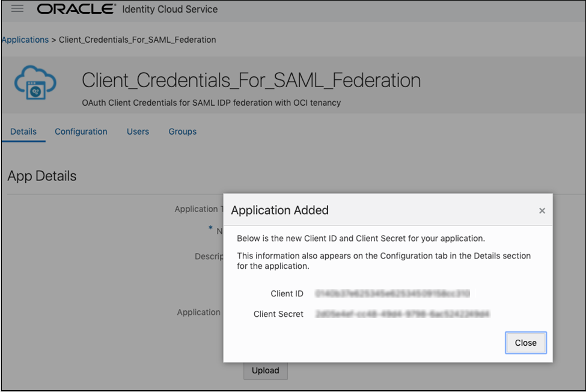586x392 pixels.
Task: Click the App Details section heading
Action: tap(41, 176)
